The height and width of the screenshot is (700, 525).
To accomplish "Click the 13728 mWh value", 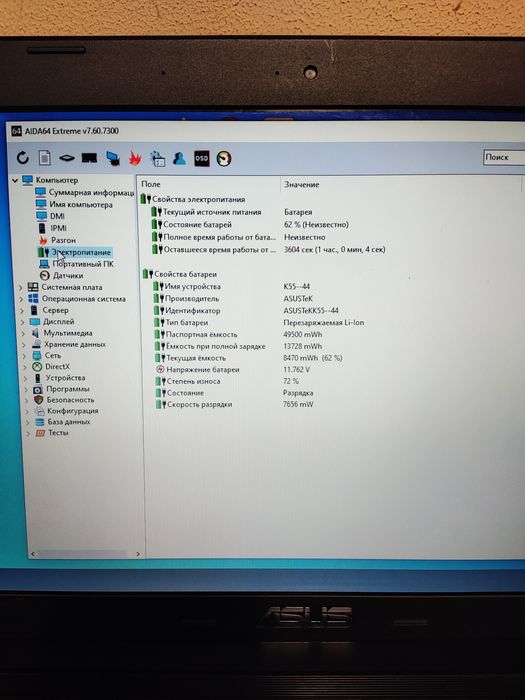I will (302, 346).
